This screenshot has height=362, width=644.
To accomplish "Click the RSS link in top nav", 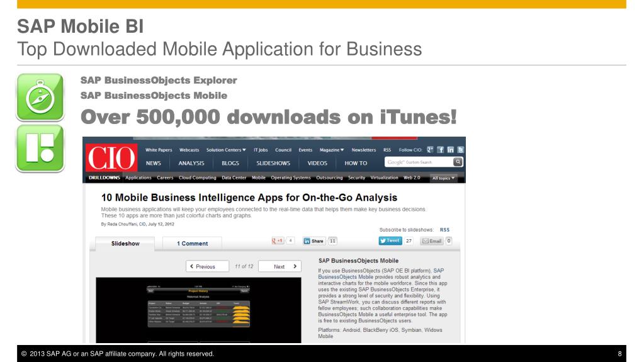I will (387, 150).
